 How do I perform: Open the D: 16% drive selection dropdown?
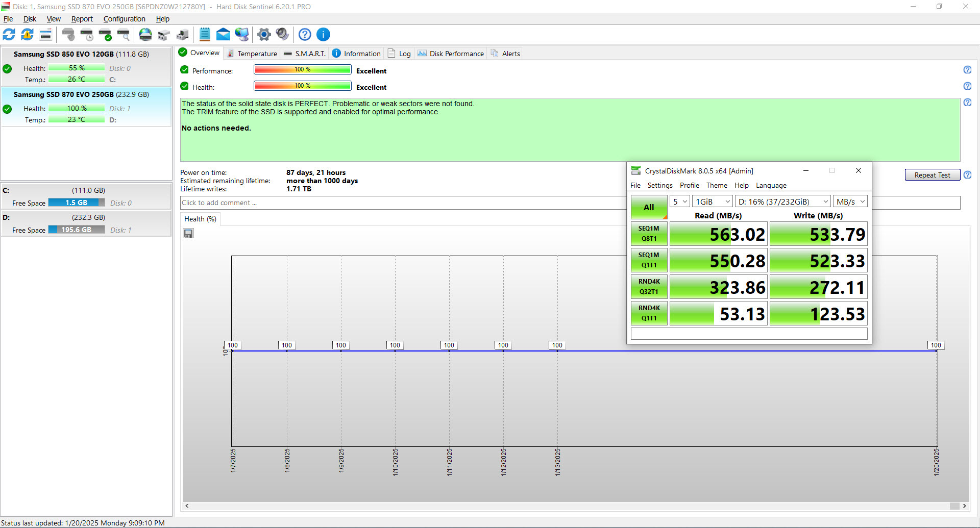coord(783,202)
